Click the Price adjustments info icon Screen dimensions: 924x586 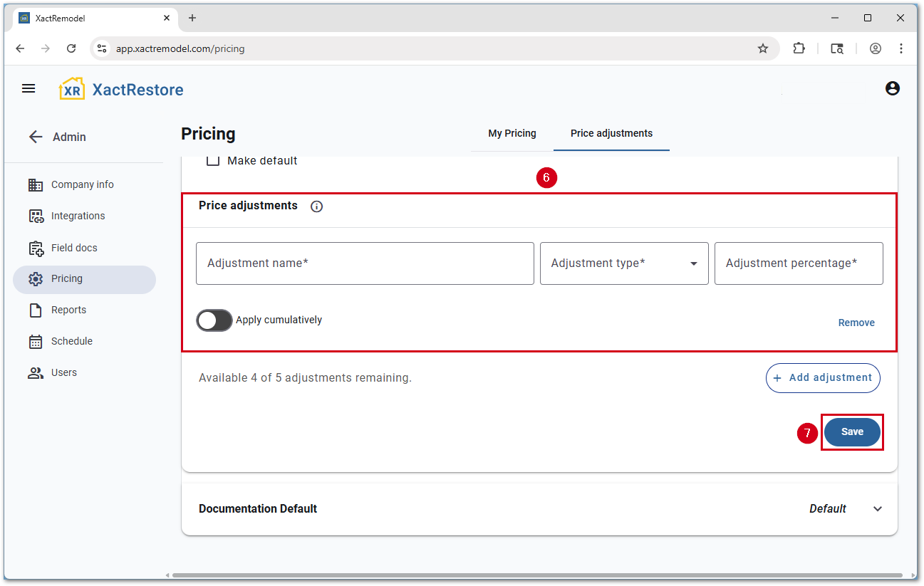[x=316, y=206]
